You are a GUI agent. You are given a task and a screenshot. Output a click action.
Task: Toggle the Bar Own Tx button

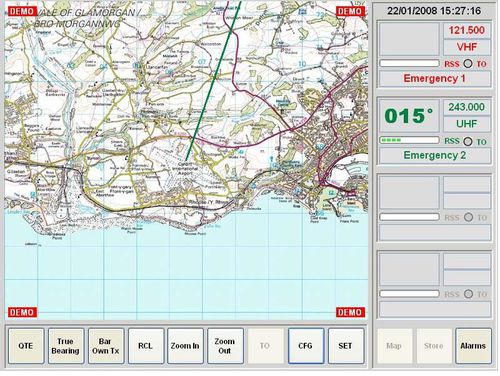tap(106, 346)
